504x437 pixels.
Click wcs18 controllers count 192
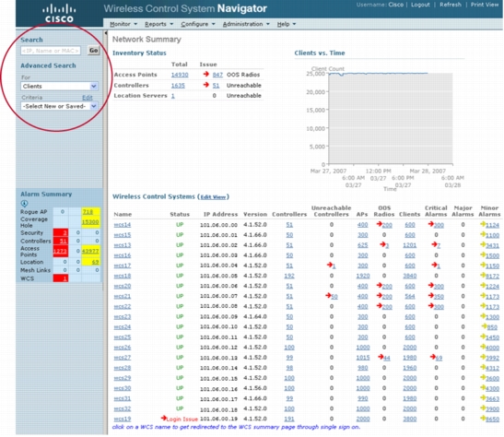[x=289, y=276]
